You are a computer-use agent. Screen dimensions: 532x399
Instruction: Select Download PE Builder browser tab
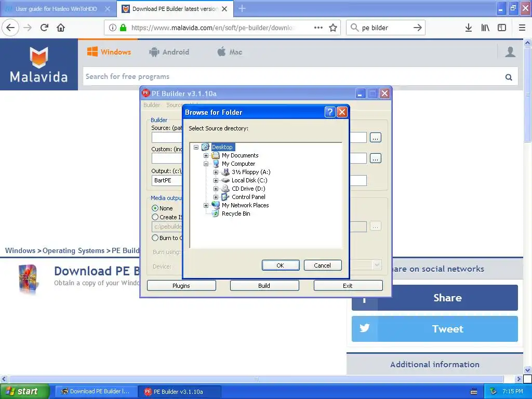click(x=175, y=9)
